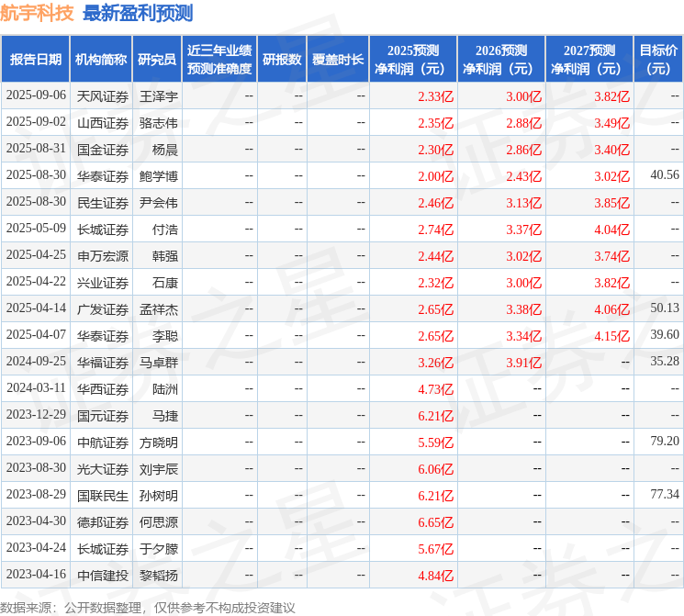Select the 报告日期 column header

click(35, 60)
